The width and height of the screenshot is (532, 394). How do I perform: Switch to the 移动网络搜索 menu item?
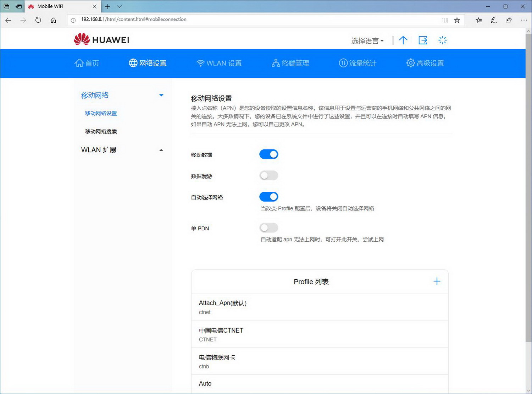pyautogui.click(x=101, y=131)
